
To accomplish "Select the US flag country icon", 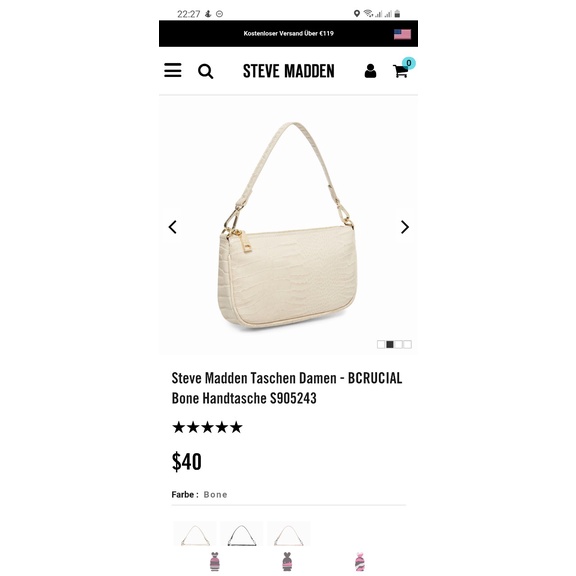I will pos(402,34).
